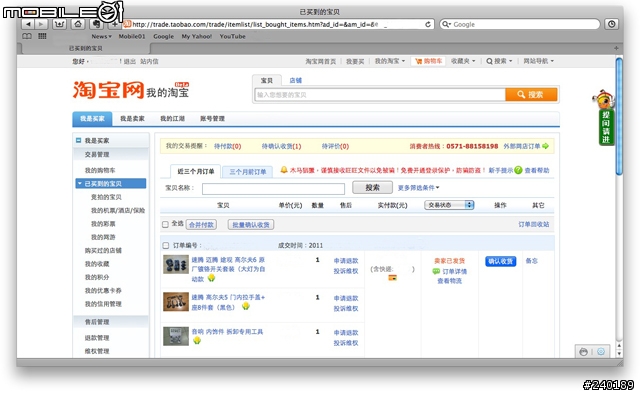Open the 账号管理 tab
640x393 pixels.
pyautogui.click(x=212, y=118)
